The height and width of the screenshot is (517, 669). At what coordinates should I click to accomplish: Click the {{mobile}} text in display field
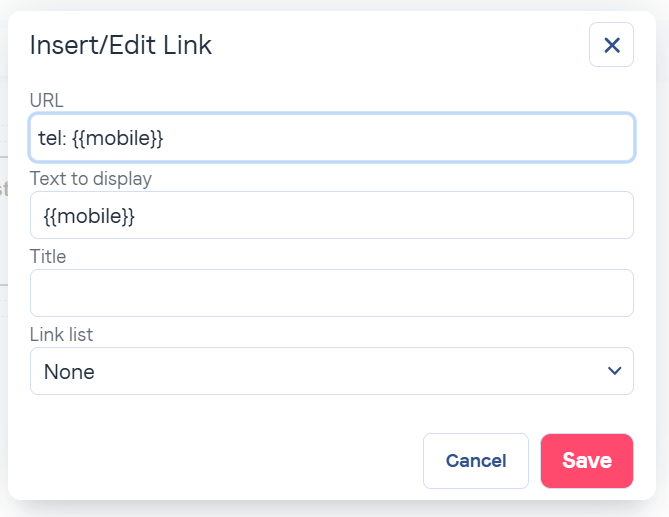tap(89, 215)
